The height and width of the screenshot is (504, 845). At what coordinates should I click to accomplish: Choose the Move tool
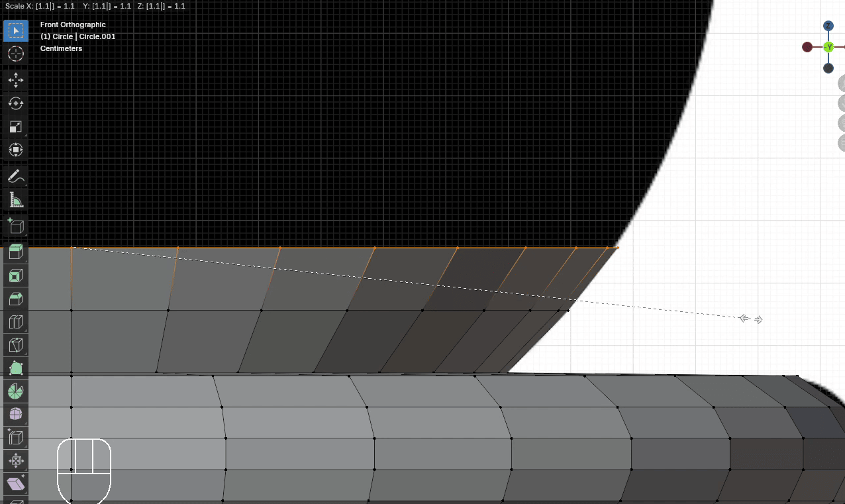click(x=16, y=81)
